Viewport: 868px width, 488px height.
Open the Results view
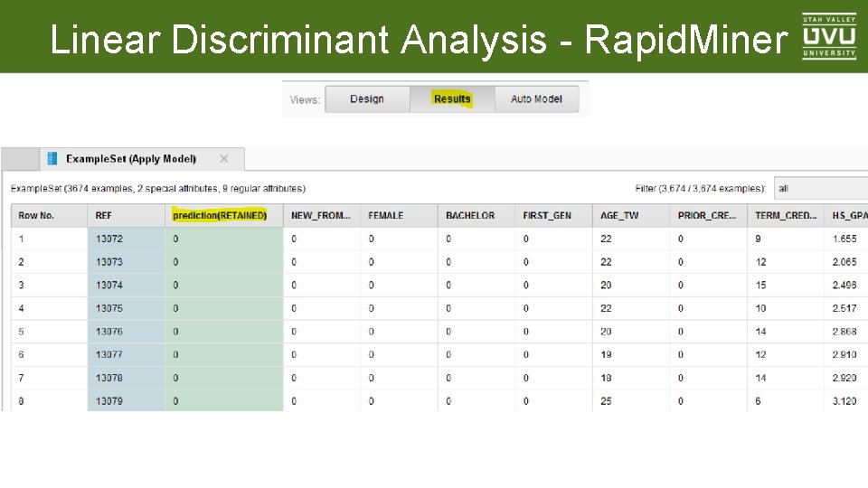click(452, 99)
